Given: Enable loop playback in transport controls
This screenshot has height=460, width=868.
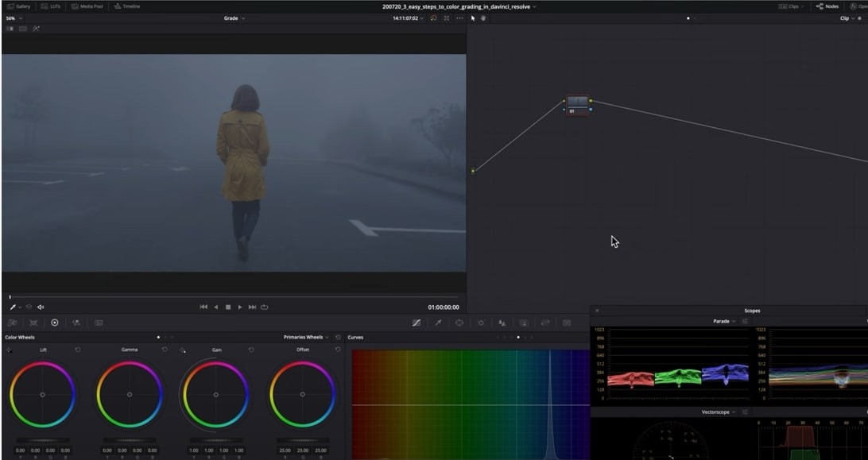Looking at the screenshot, I should (263, 307).
